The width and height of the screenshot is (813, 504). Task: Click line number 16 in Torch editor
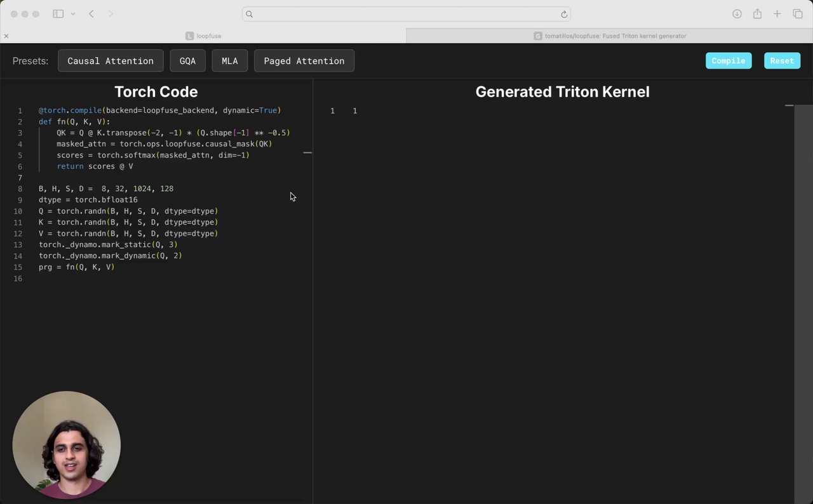coord(18,279)
